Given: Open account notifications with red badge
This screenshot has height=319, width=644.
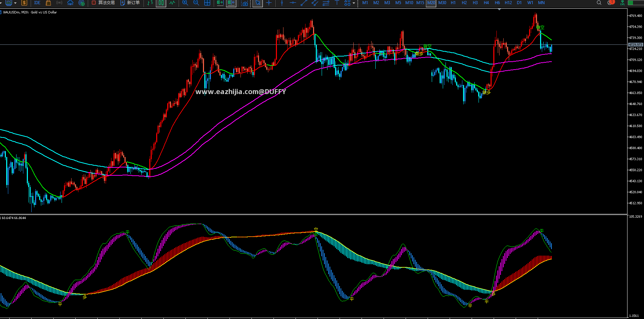Looking at the screenshot, I should [x=611, y=2].
